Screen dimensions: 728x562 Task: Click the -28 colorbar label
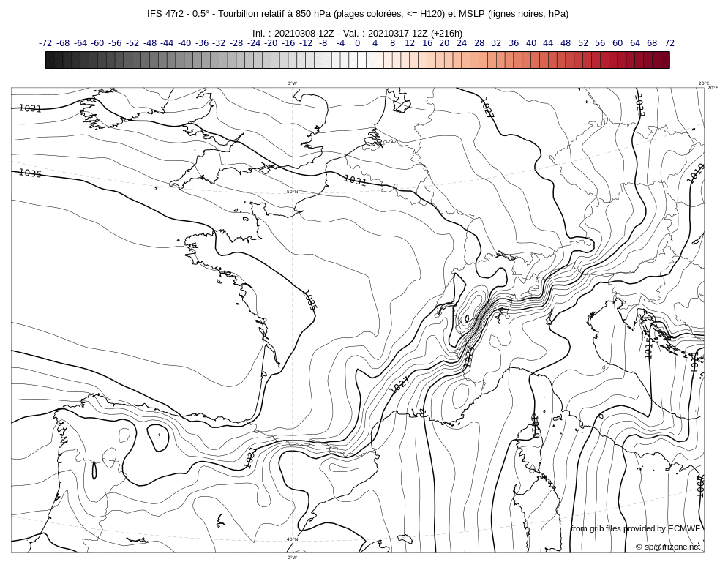click(236, 43)
